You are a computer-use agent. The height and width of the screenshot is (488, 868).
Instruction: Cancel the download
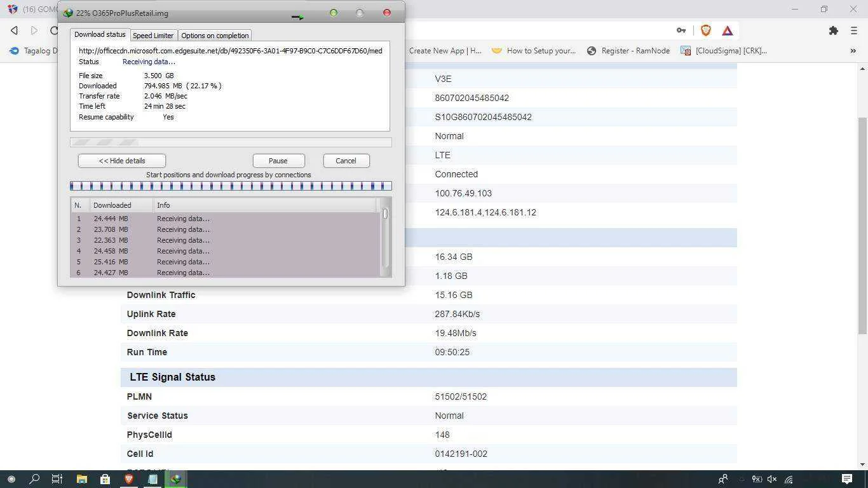pyautogui.click(x=346, y=161)
